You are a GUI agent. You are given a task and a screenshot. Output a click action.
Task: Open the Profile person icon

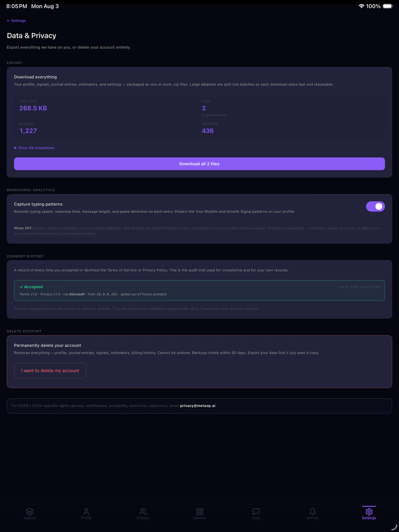pos(86,511)
